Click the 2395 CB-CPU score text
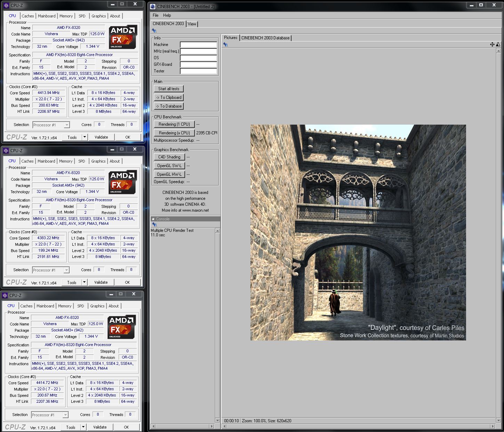 [x=207, y=133]
